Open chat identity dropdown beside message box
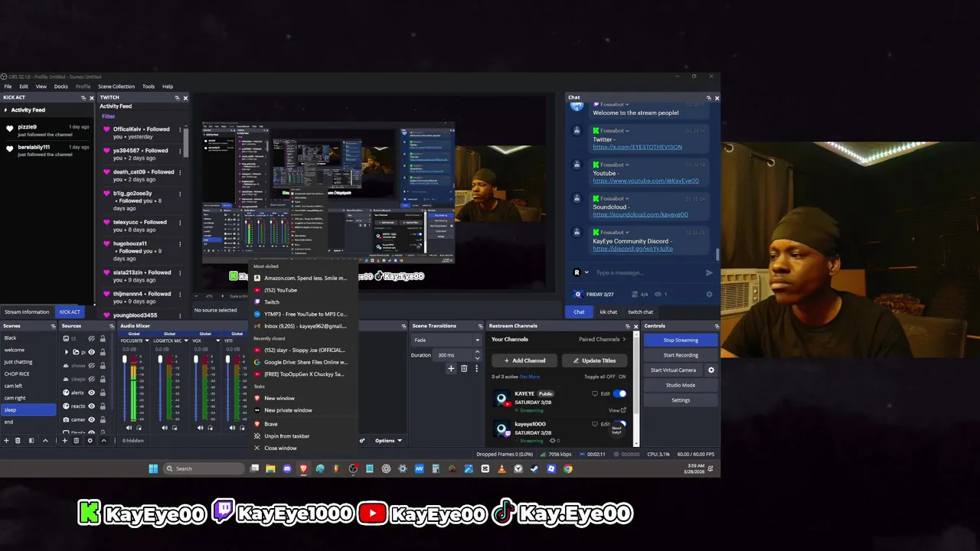The width and height of the screenshot is (980, 551). click(586, 272)
